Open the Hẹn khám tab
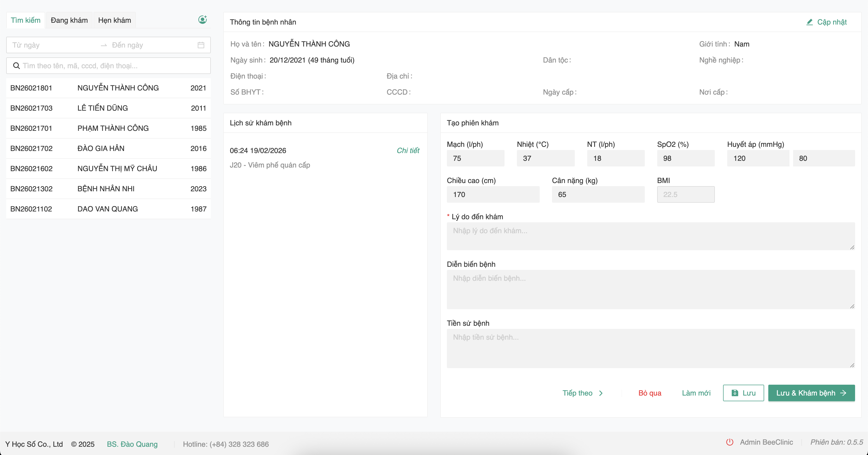Image resolution: width=868 pixels, height=455 pixels. click(114, 20)
